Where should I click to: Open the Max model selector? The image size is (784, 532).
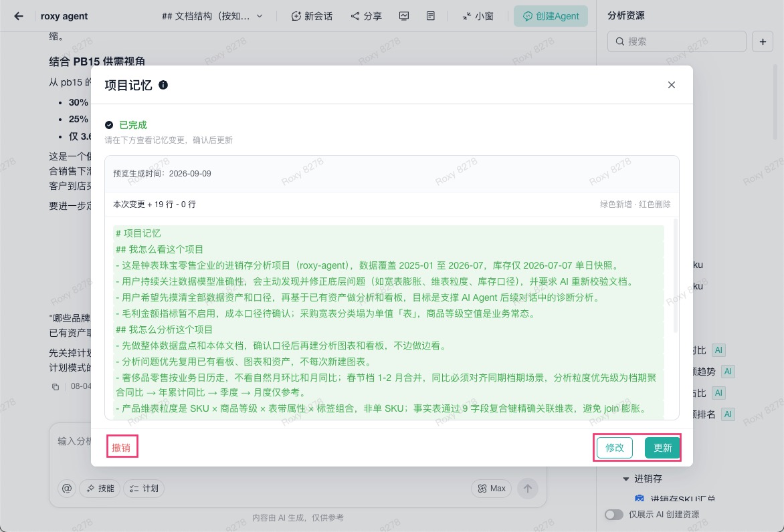coord(491,488)
